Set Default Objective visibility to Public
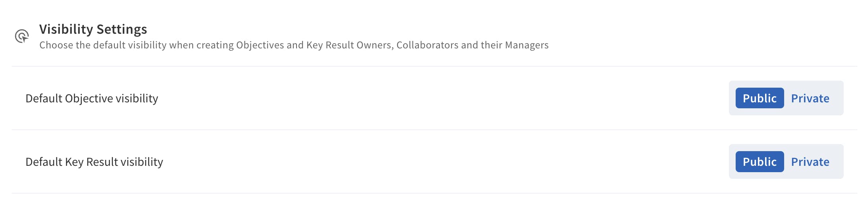 point(759,98)
